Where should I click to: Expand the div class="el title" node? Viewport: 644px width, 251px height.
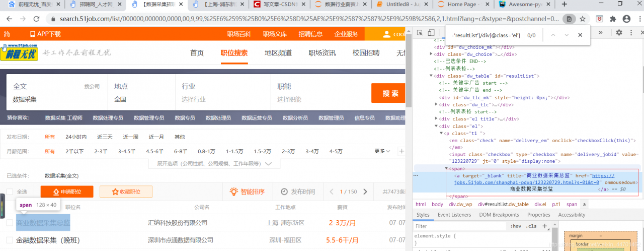coord(437,119)
